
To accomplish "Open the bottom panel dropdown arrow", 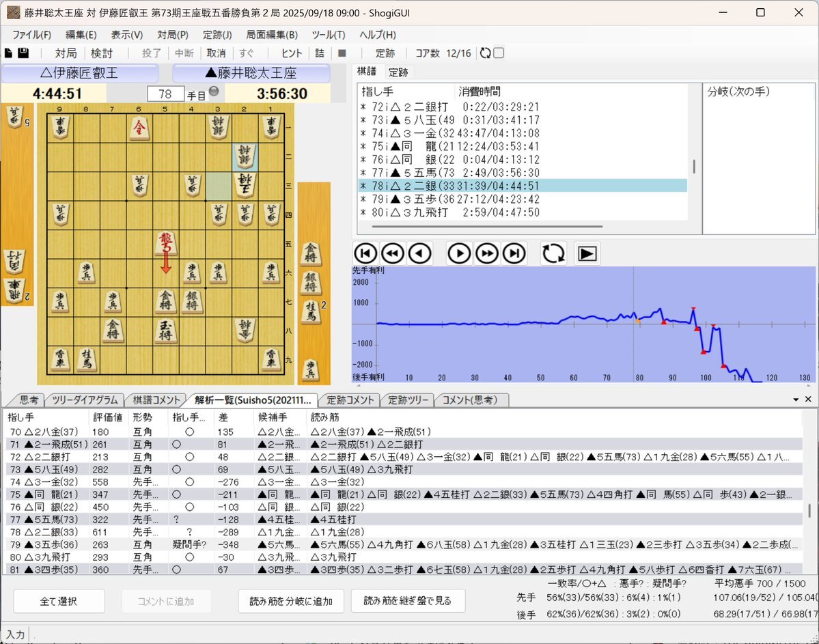I will 796,400.
